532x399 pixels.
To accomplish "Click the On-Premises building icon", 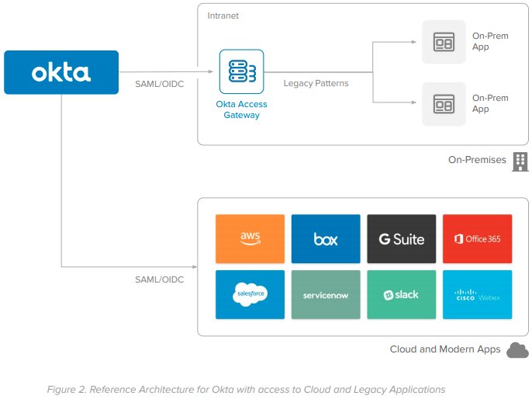I will point(520,161).
